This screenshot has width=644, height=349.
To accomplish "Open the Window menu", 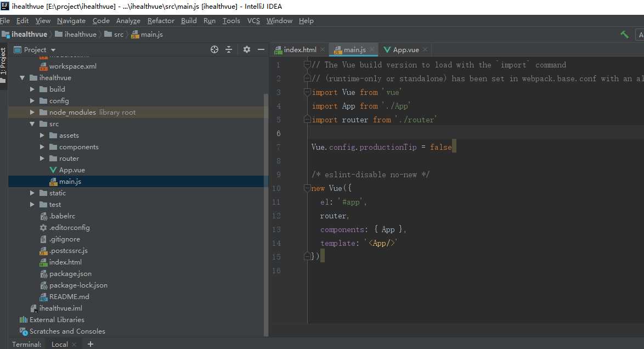I will [x=279, y=20].
